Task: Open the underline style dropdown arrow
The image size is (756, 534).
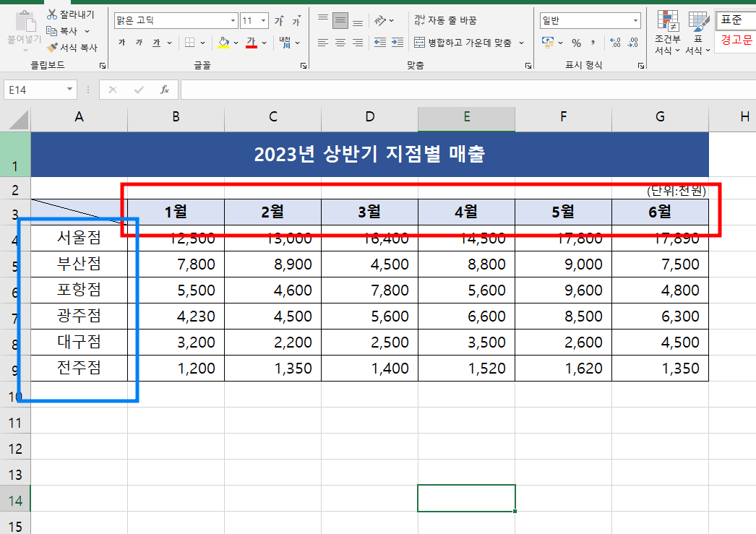Action: pos(169,43)
